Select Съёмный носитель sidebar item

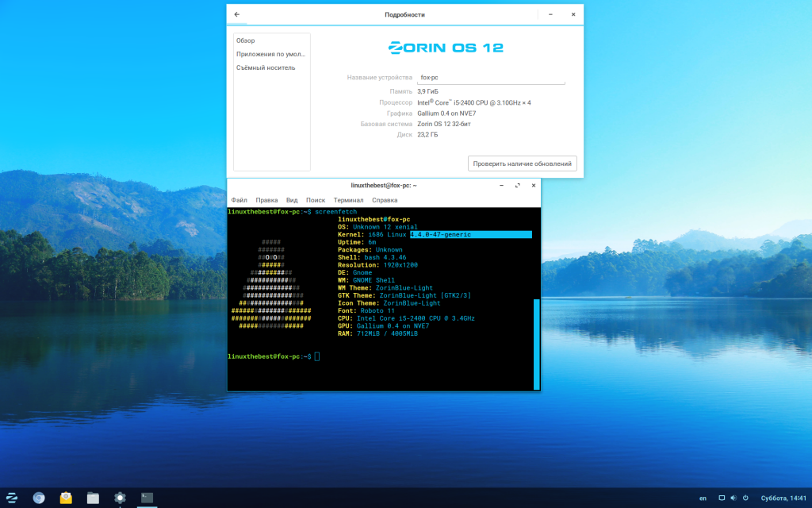coord(271,67)
